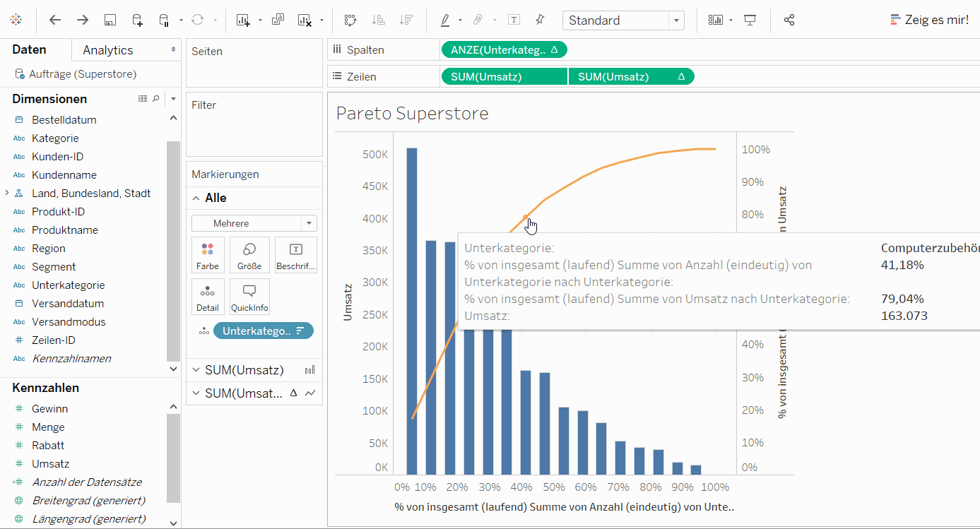
Task: Toggle show/hide cards icon
Action: [716, 20]
